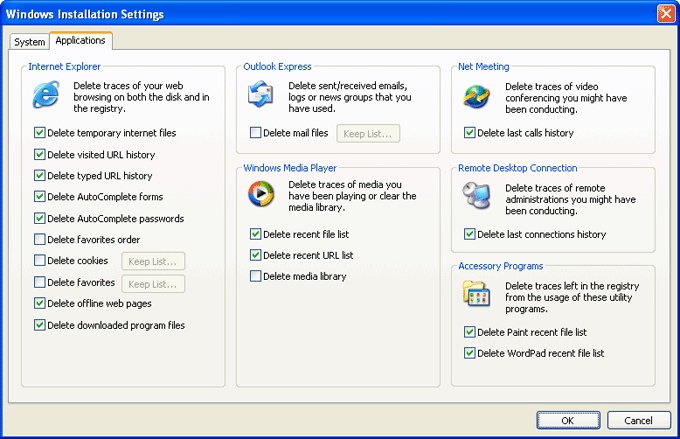Click the Internet Explorer logo icon

pos(46,94)
